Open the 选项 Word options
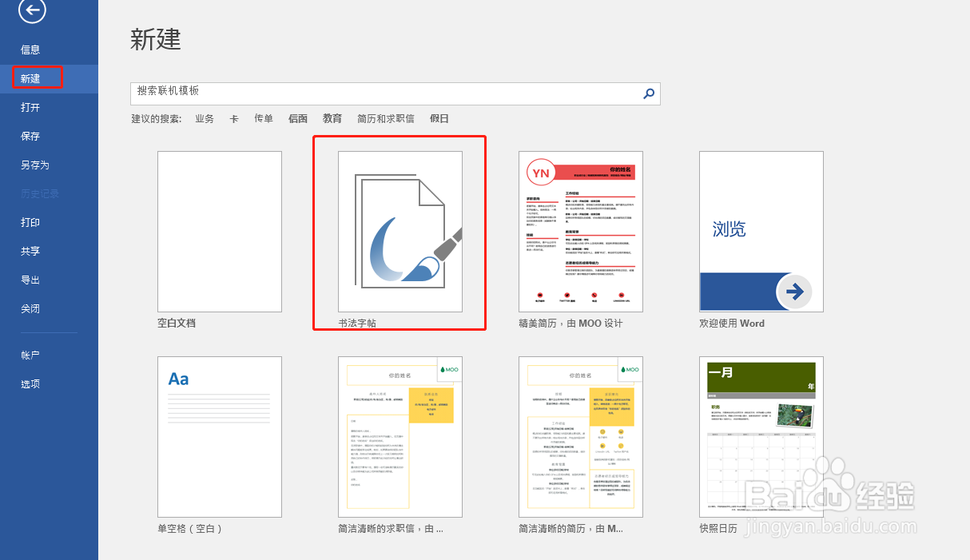970x560 pixels. tap(30, 383)
